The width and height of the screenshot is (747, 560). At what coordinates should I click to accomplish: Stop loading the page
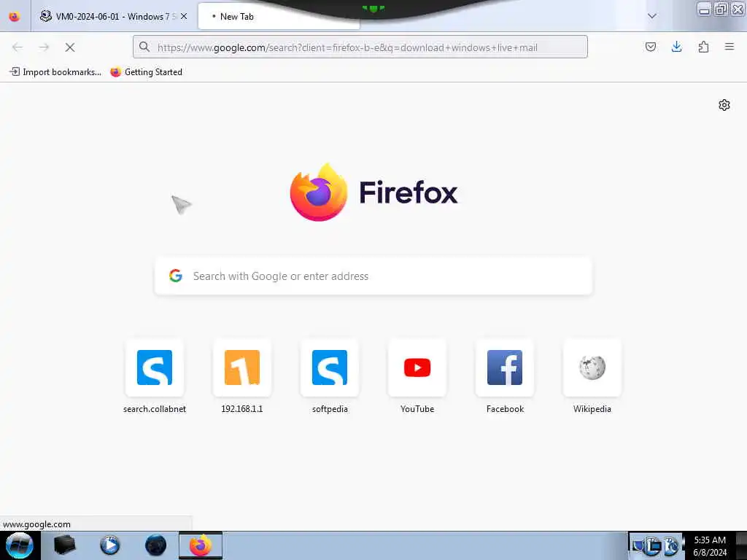click(70, 47)
